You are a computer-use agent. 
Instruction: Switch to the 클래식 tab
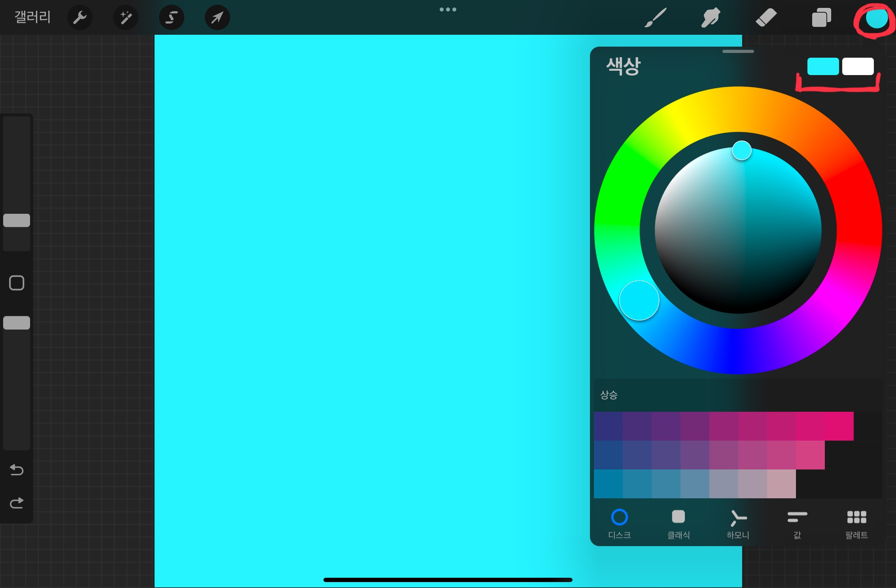pos(679,524)
